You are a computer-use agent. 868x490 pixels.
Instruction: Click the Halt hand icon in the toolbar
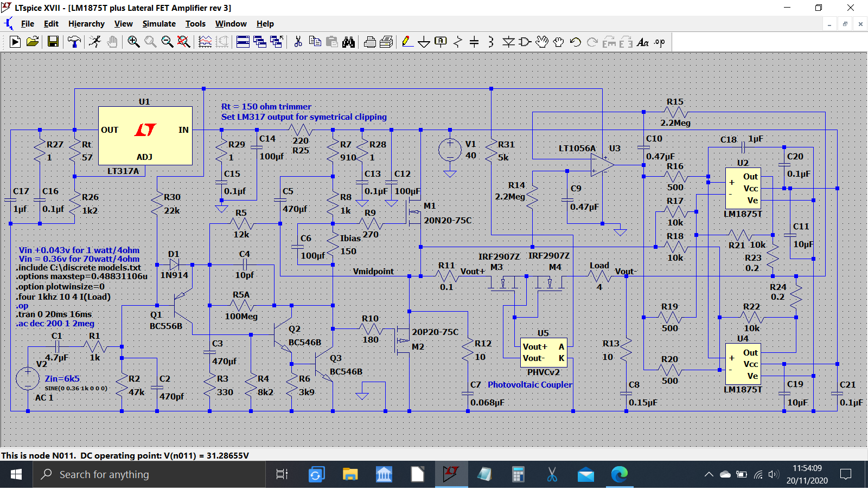click(x=112, y=42)
